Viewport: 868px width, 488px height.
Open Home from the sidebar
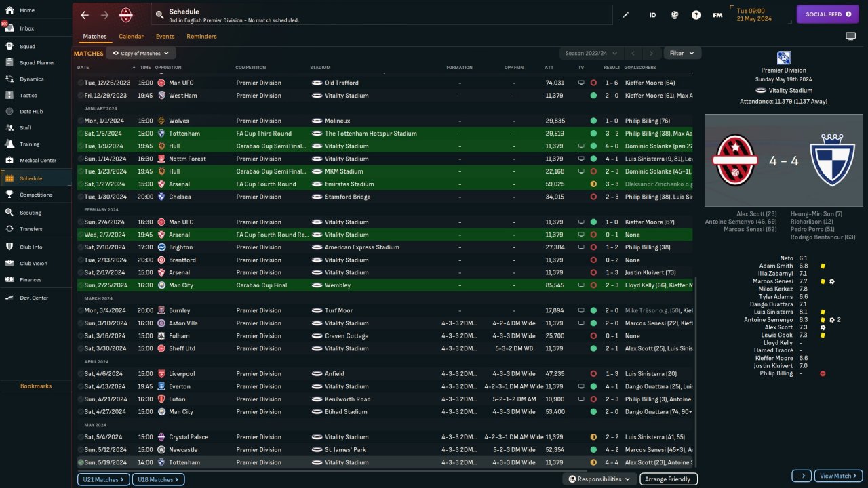click(x=35, y=10)
